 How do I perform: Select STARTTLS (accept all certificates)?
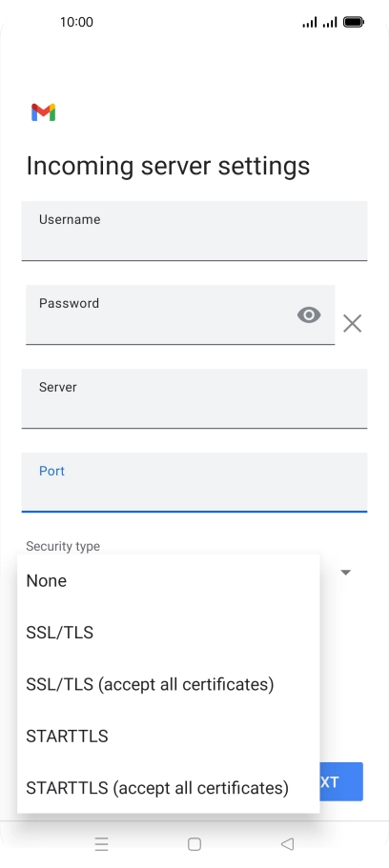coord(169,788)
